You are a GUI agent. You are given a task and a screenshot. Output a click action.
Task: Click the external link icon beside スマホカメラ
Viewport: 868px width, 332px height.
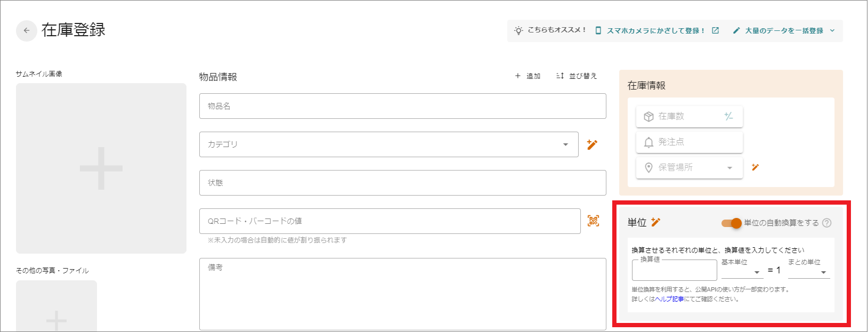click(716, 30)
